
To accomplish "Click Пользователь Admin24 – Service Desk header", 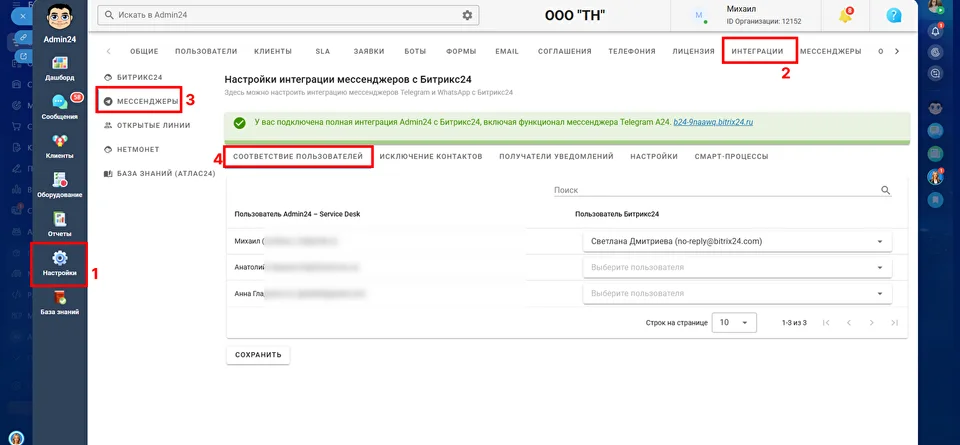I will click(x=298, y=214).
